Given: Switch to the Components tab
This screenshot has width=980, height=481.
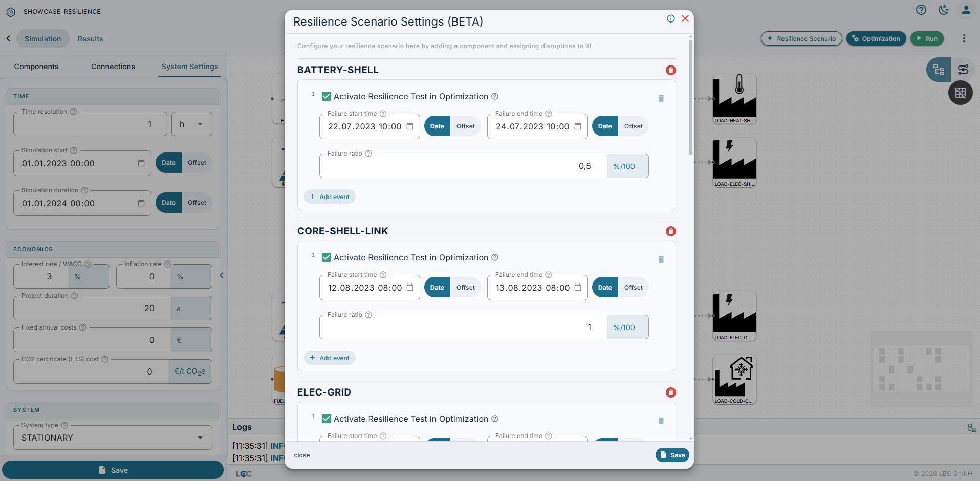Looking at the screenshot, I should click(36, 67).
